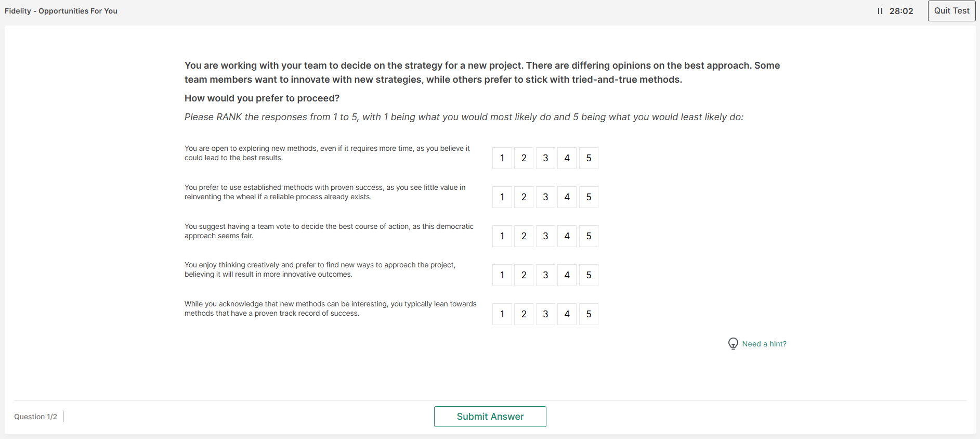Pause the test timer
Viewport: 980px width, 439px height.
coord(880,11)
